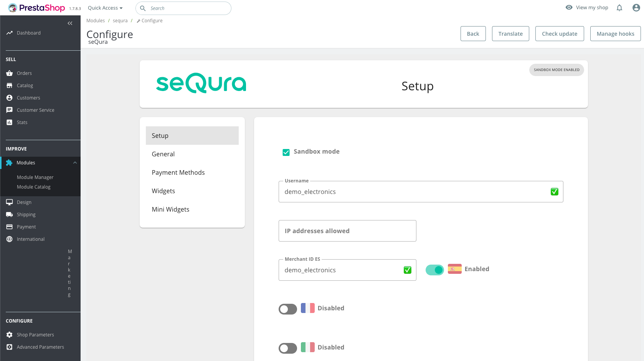Click the Manage hooks button
The image size is (644, 361).
point(616,33)
